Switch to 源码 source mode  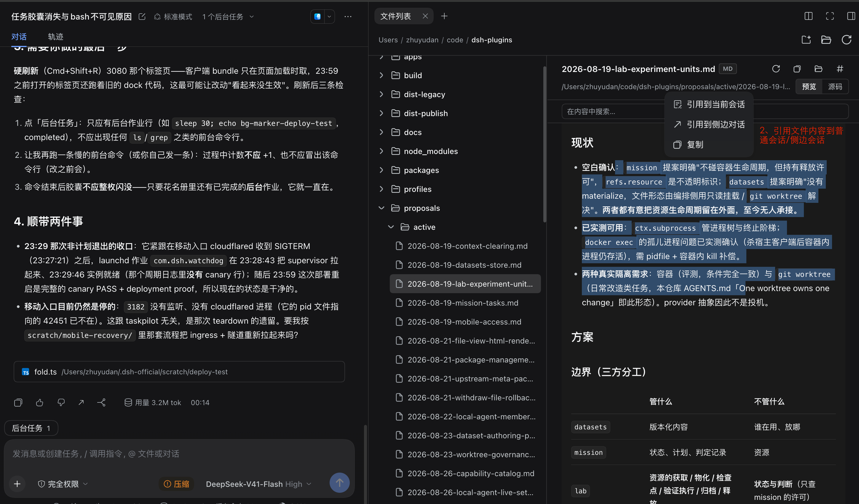click(835, 86)
